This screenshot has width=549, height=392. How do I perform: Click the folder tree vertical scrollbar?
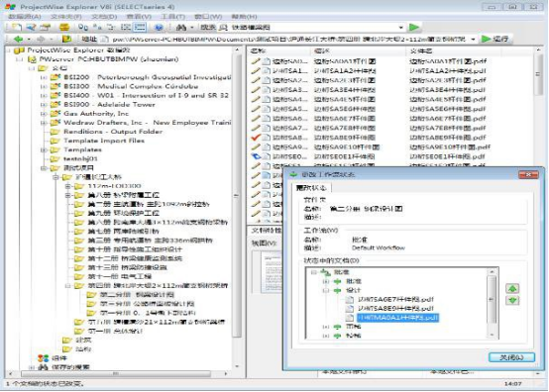pos(238,208)
